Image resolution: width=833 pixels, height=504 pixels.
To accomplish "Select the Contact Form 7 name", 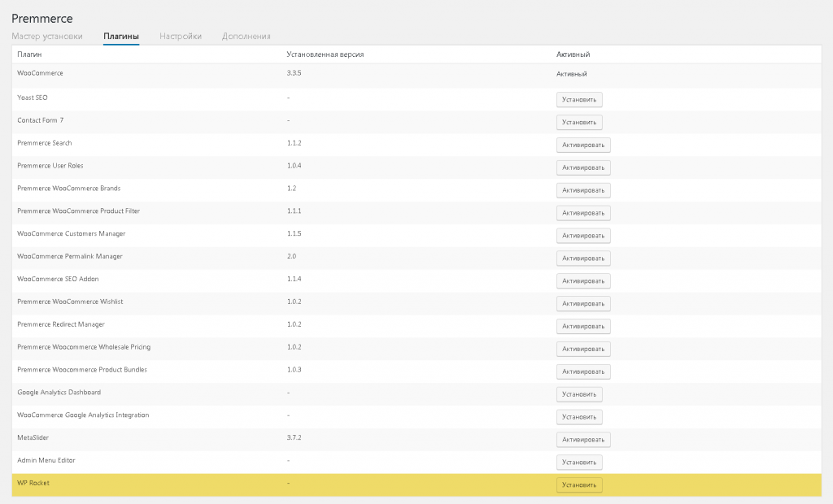I will (x=41, y=120).
